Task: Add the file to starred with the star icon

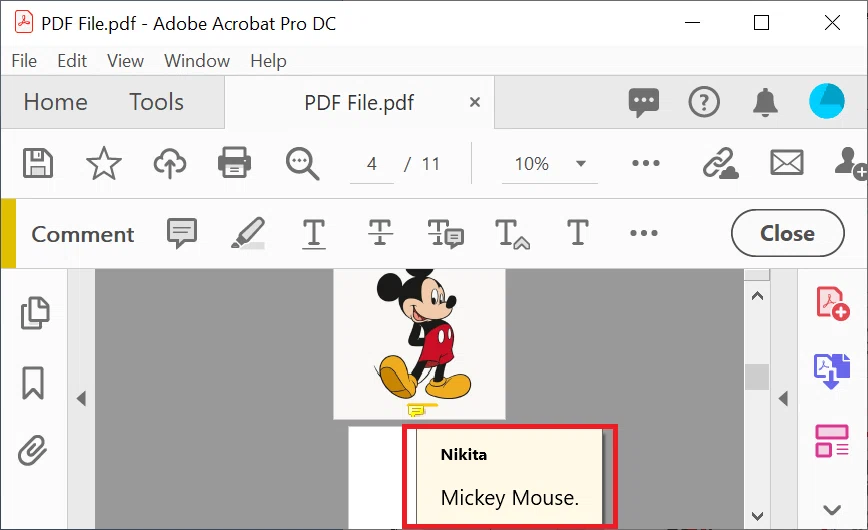Action: pos(104,163)
